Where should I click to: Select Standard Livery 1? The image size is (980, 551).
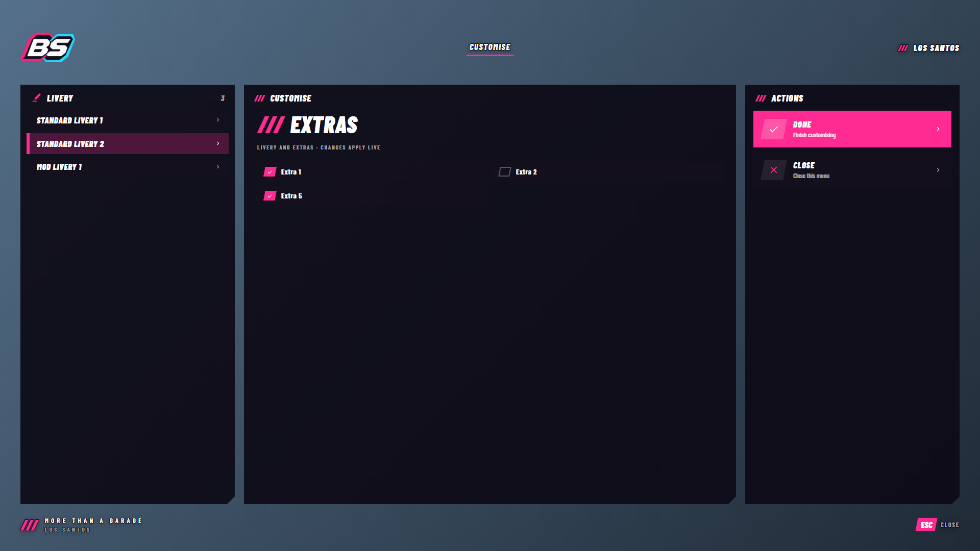point(128,120)
